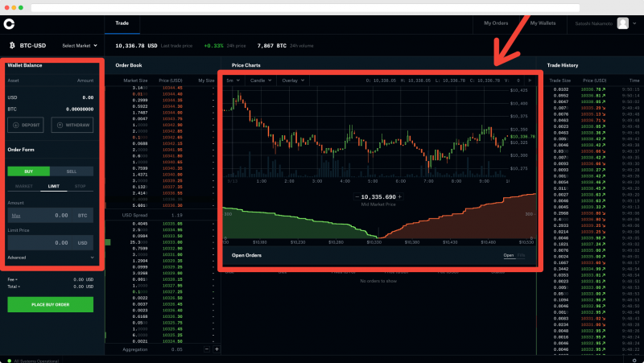Screen dimensions: 644x363
Task: Click the deposit arrow icon
Action: point(15,125)
